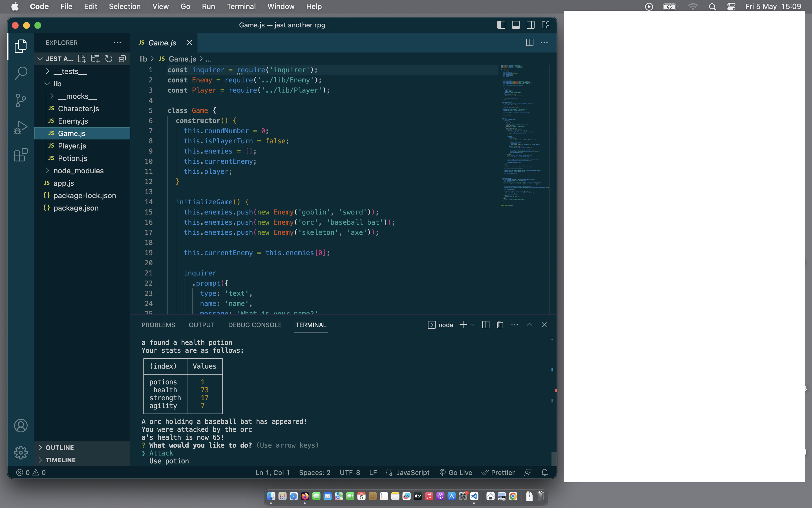Toggle secondary side bar visibility

[x=531, y=25]
